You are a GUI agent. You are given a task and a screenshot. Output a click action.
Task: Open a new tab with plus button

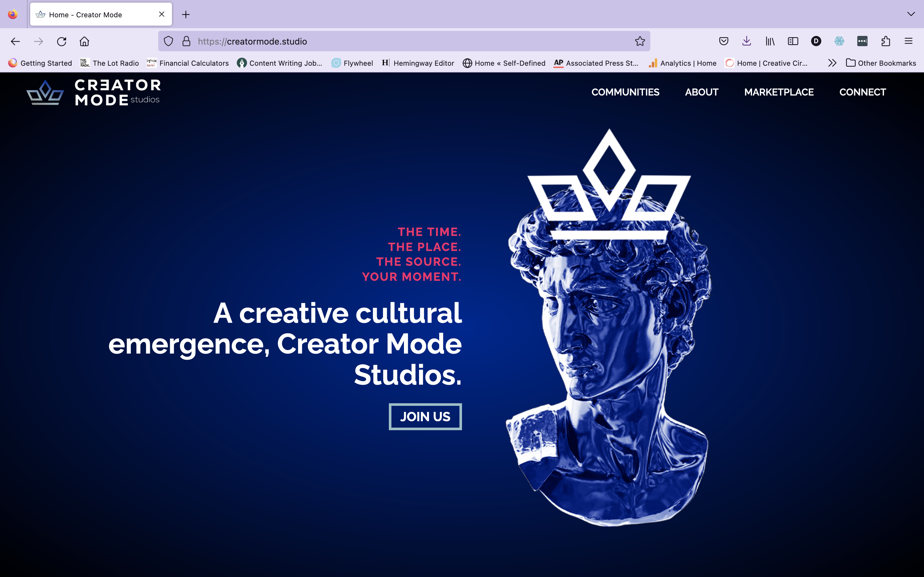coord(185,14)
